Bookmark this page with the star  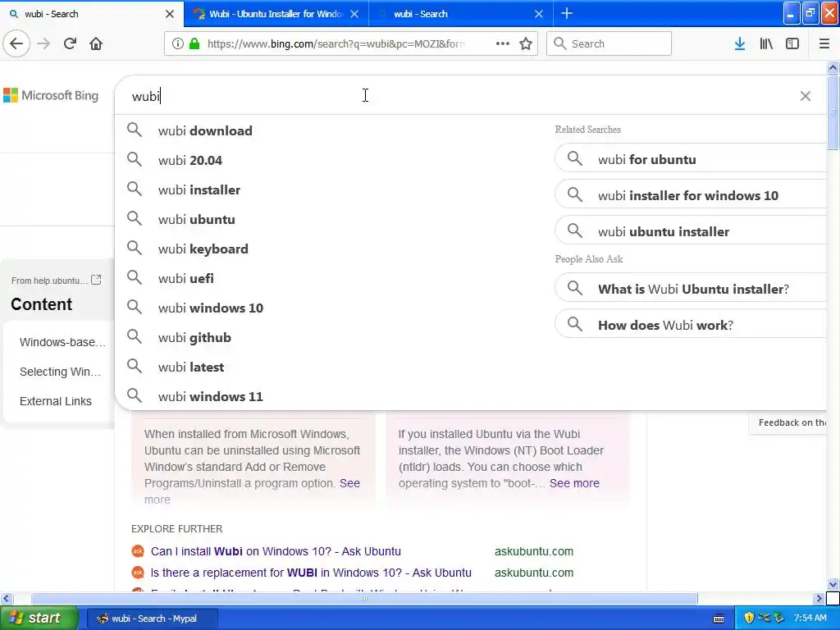coord(526,43)
